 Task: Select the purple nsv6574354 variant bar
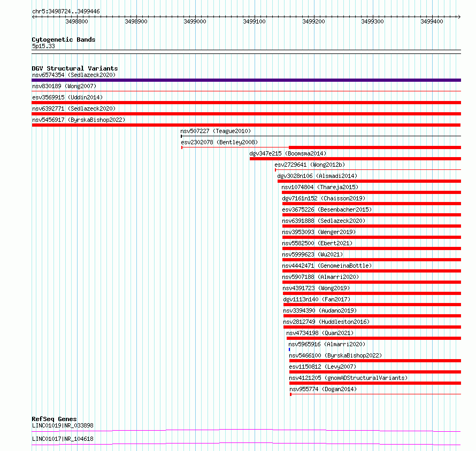pos(246,80)
